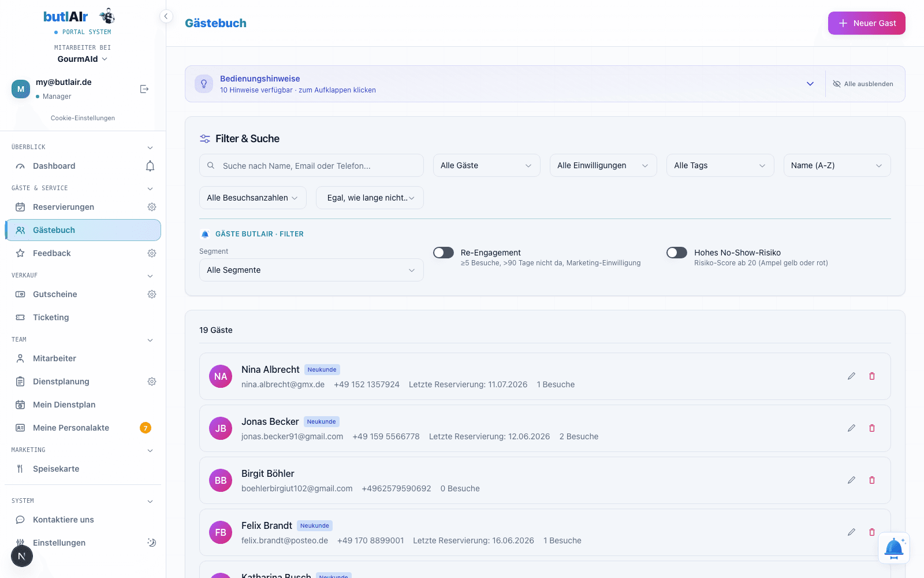Open the Name (A-Z) sort dropdown

coord(837,165)
